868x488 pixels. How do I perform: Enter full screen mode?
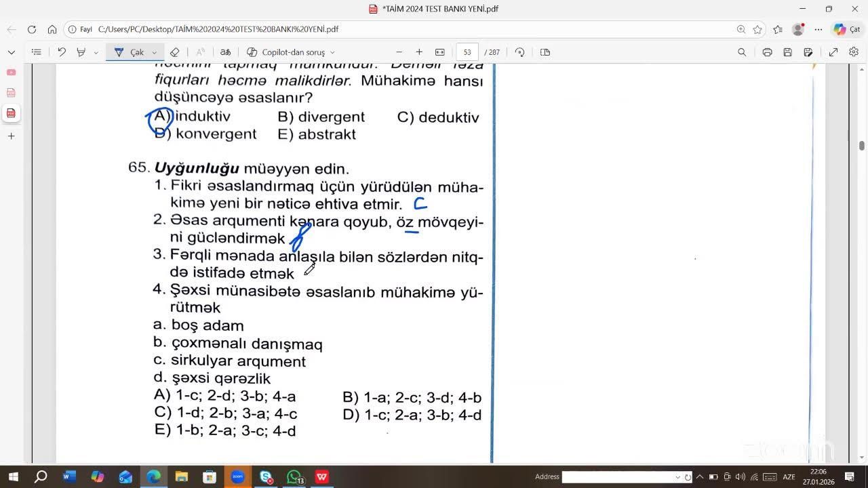click(833, 52)
